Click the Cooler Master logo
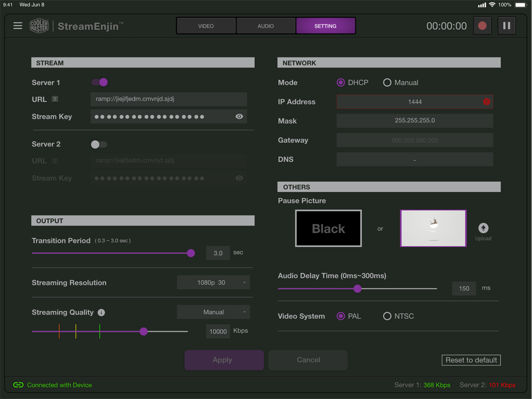 [x=39, y=26]
